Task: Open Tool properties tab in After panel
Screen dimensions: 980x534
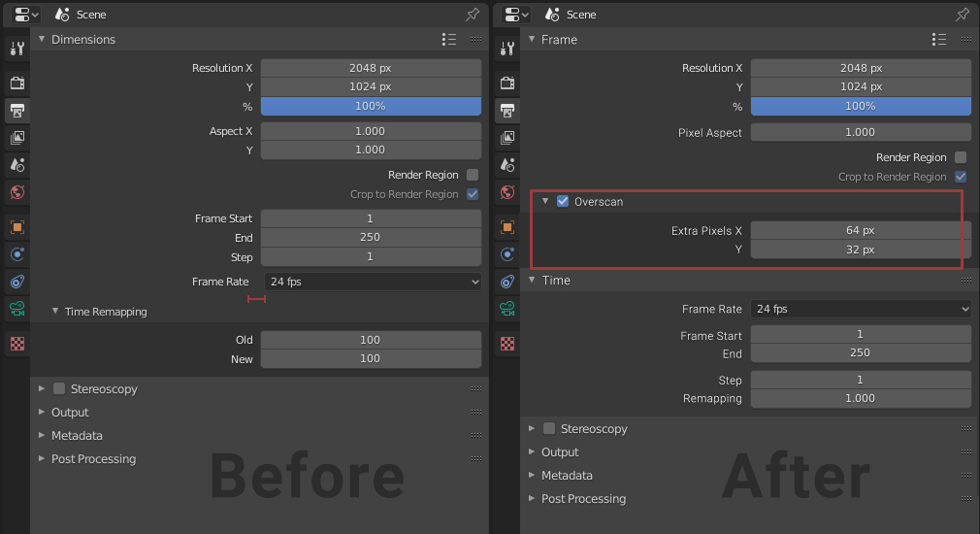Action: click(507, 49)
